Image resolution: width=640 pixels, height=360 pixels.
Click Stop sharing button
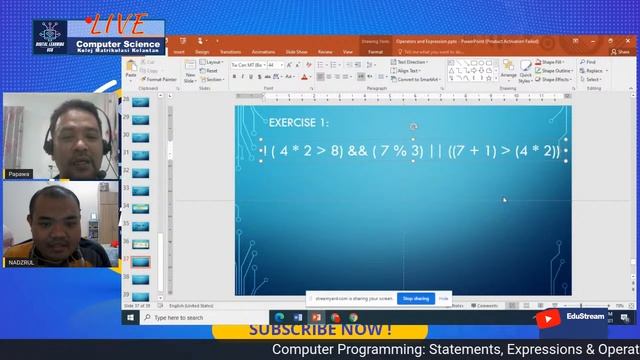pyautogui.click(x=416, y=298)
